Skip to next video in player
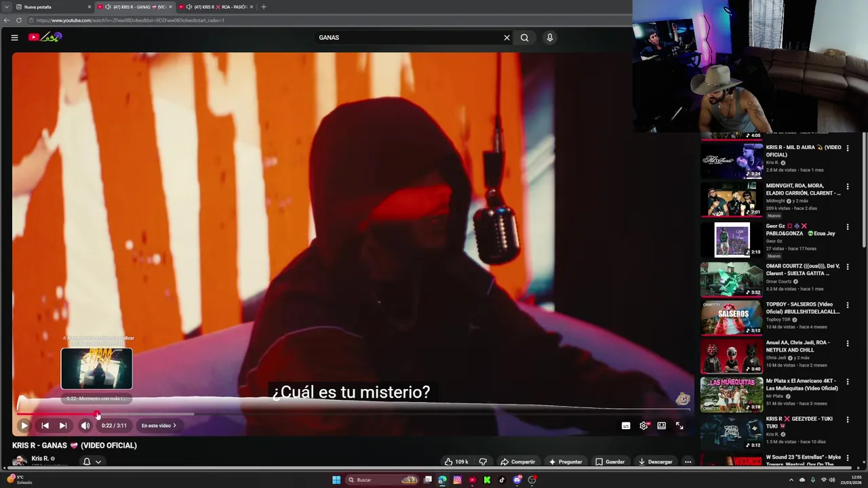 pyautogui.click(x=63, y=426)
